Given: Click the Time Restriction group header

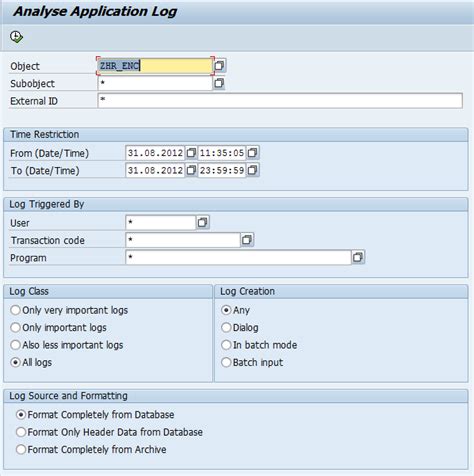Looking at the screenshot, I should (x=236, y=135).
